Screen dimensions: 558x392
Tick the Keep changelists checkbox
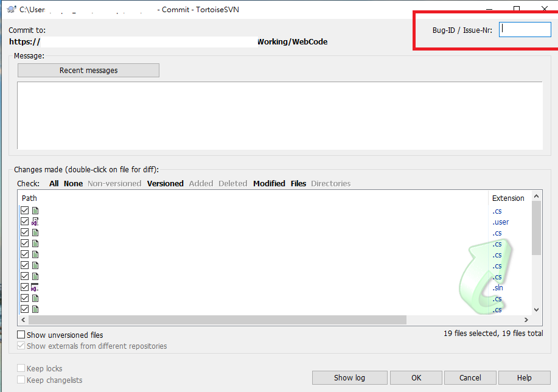[21, 380]
